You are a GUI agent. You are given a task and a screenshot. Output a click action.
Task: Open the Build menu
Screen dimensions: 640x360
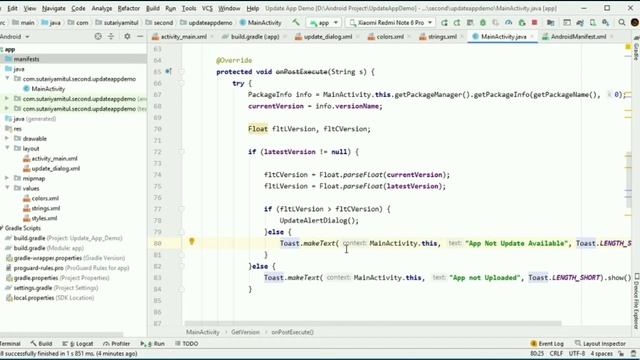pos(153,8)
